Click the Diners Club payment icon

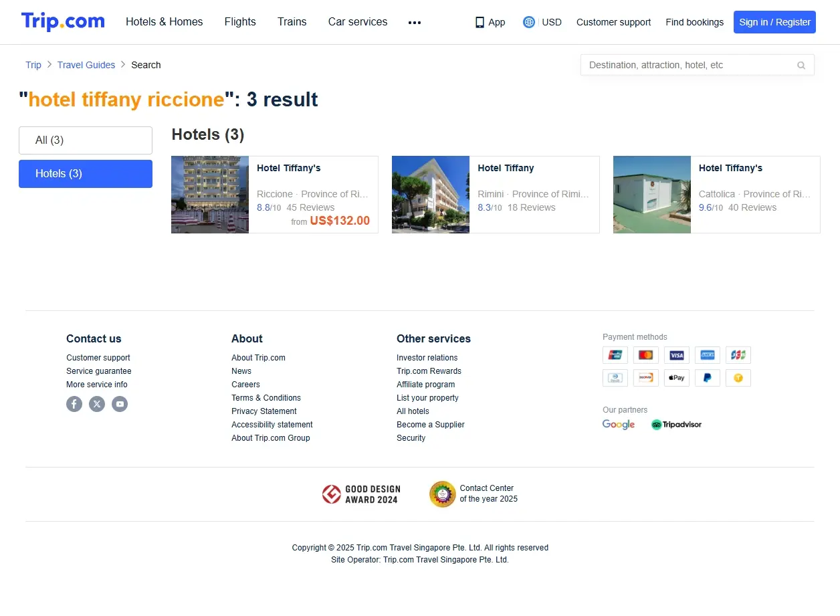(x=615, y=378)
